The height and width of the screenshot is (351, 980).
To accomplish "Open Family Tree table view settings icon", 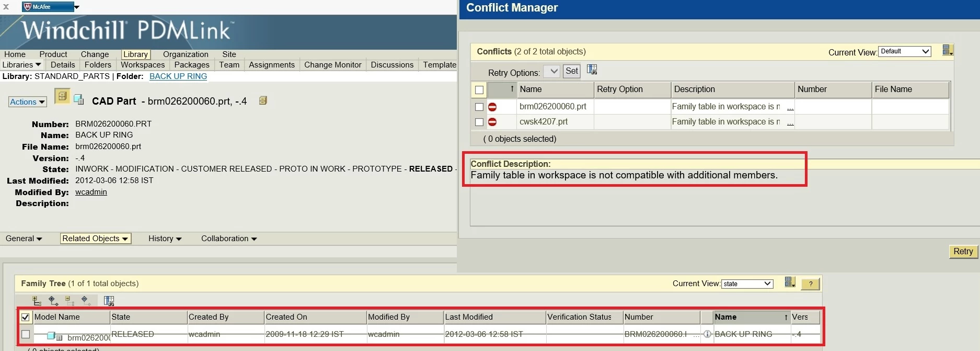I will pyautogui.click(x=790, y=282).
